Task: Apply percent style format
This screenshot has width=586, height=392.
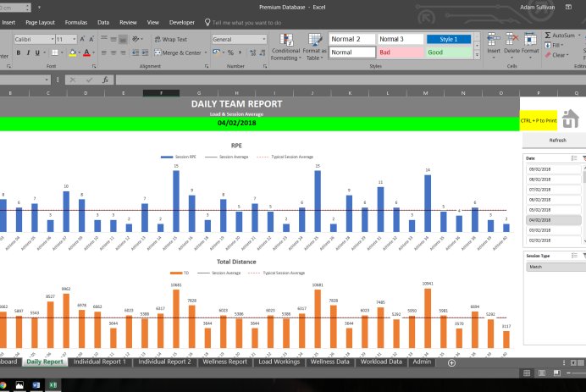Action: point(230,52)
